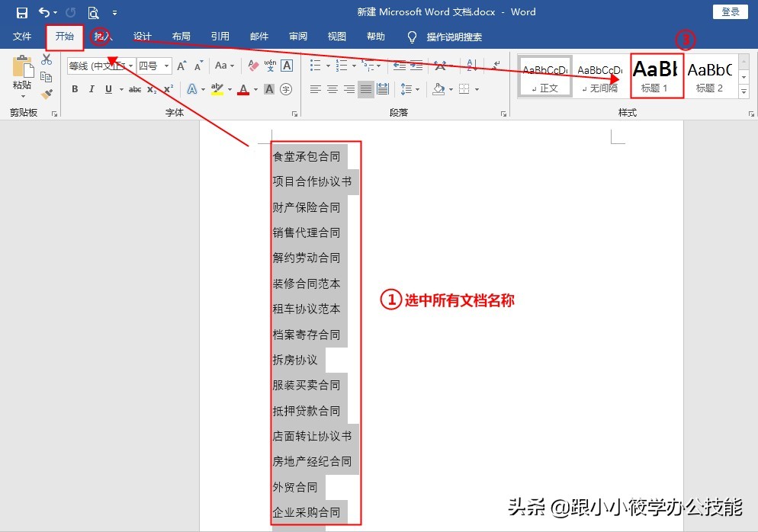Viewport: 758px width, 532px height.
Task: Toggle italic formatting
Action: click(x=92, y=89)
